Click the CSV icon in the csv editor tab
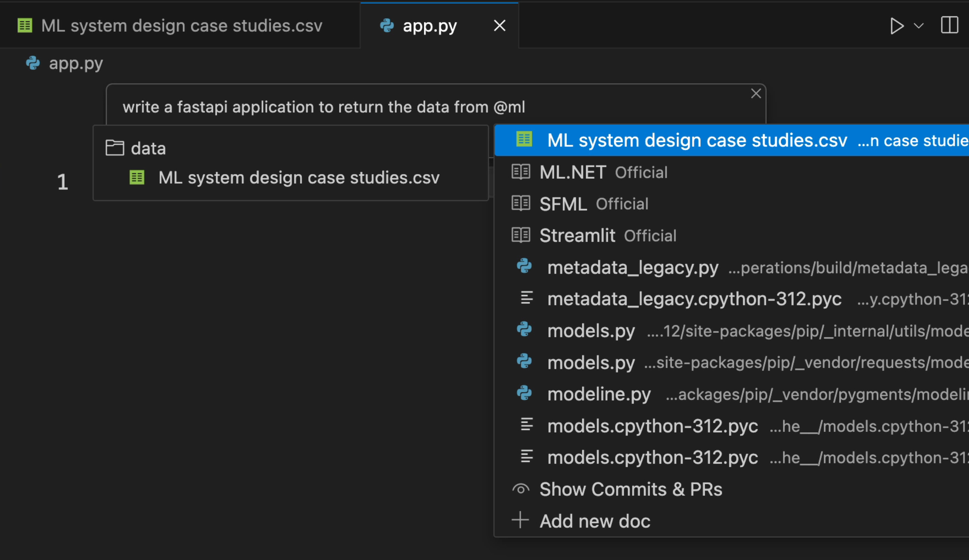The height and width of the screenshot is (560, 969). pyautogui.click(x=25, y=25)
